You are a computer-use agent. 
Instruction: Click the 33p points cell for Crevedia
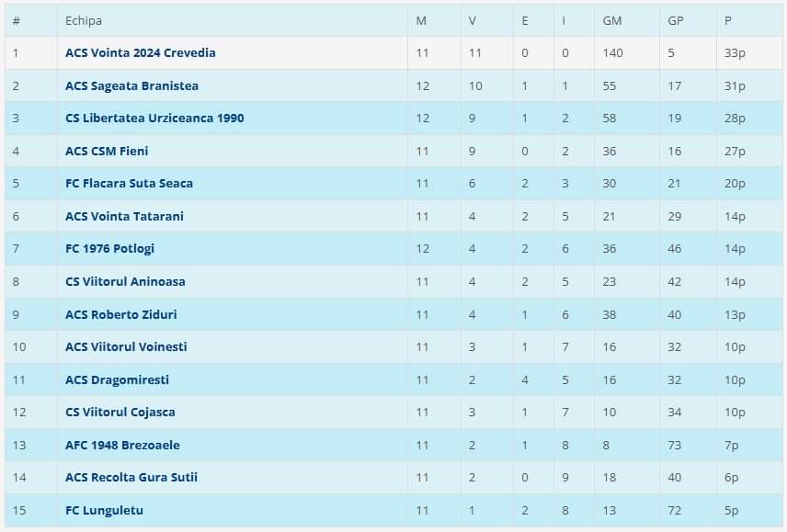735,53
